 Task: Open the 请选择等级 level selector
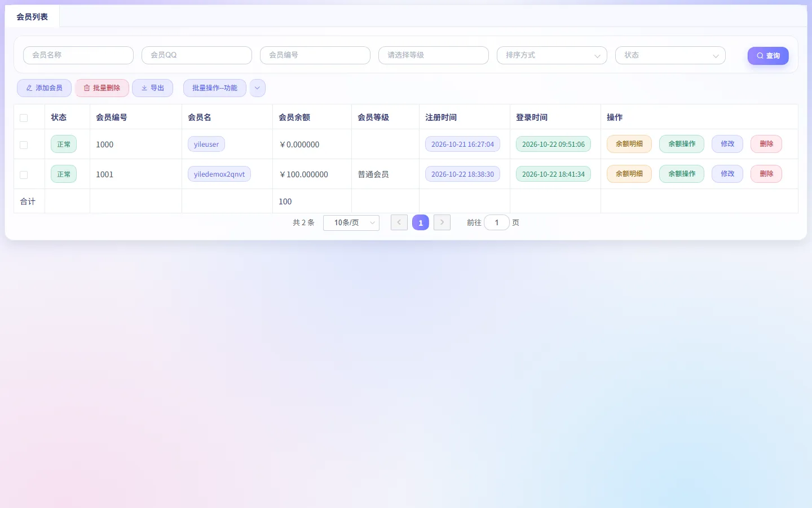(434, 55)
